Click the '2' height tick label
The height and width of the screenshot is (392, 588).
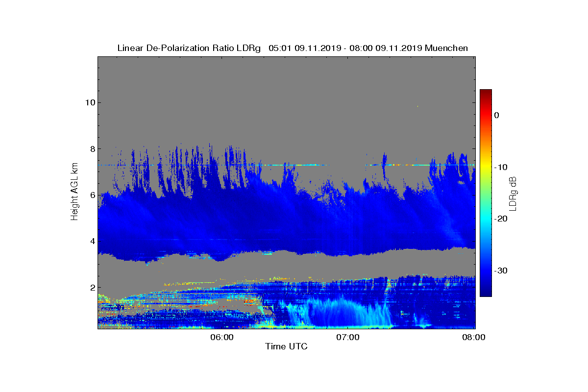tap(92, 287)
